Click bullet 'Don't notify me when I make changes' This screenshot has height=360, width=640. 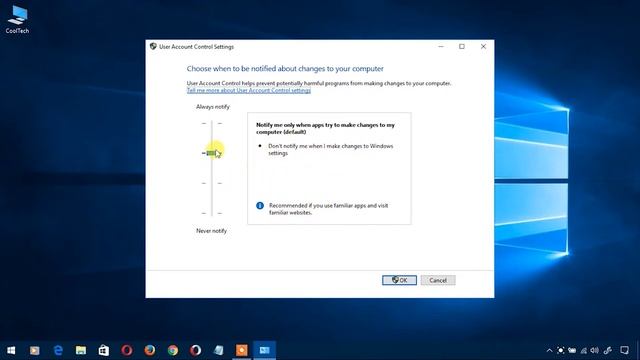tap(331, 149)
